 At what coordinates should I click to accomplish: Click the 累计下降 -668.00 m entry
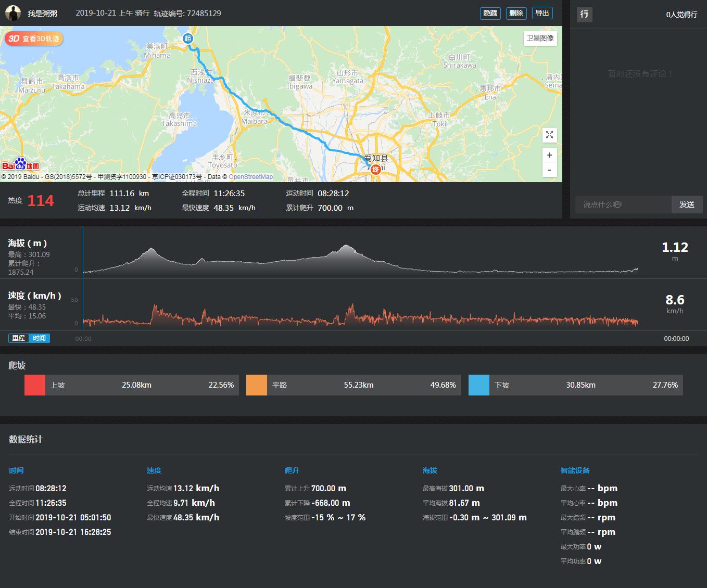click(x=317, y=503)
